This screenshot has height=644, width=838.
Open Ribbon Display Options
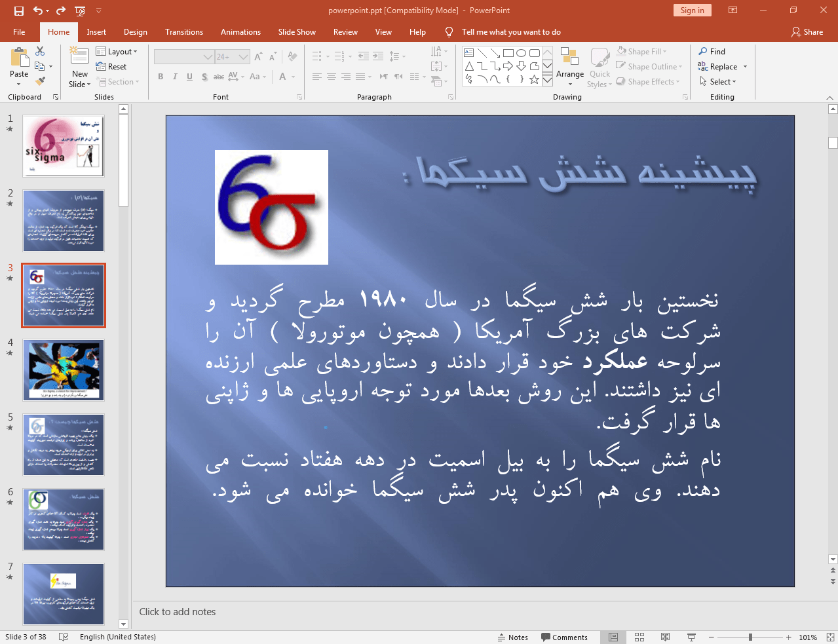coord(733,10)
